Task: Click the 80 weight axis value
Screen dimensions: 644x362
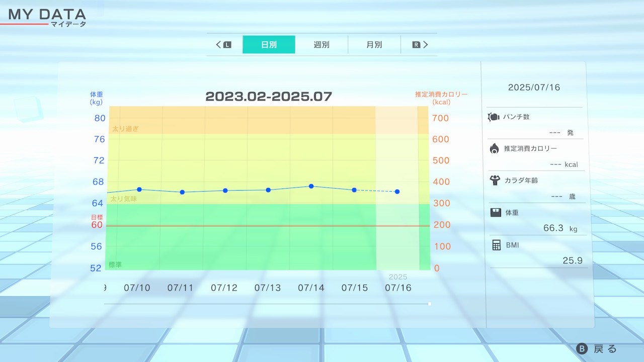Action: [100, 118]
